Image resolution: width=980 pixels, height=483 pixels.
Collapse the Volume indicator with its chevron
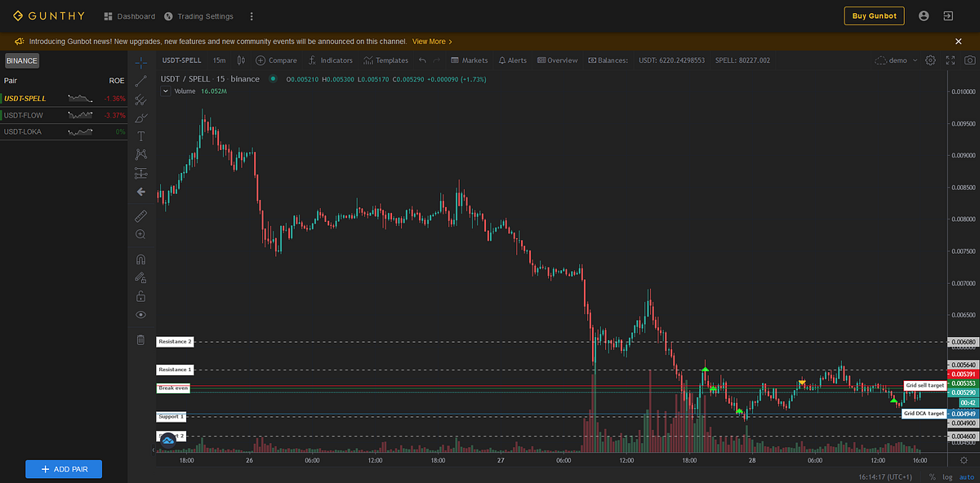(165, 91)
